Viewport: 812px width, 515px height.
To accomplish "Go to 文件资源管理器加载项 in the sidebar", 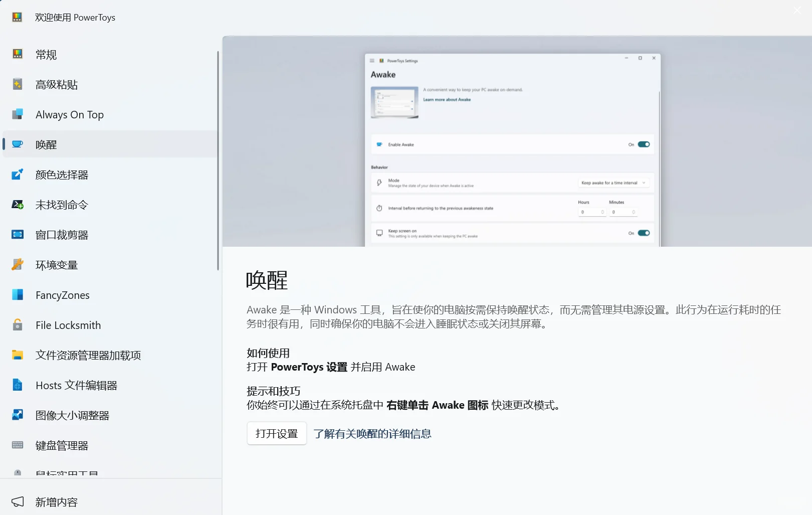I will click(110, 355).
